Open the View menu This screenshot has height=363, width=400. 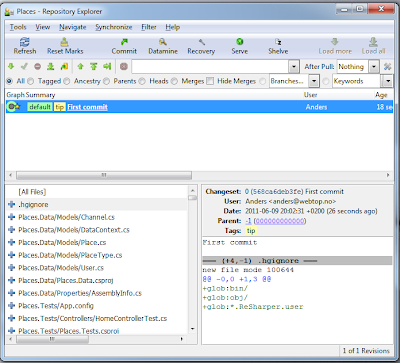click(43, 27)
